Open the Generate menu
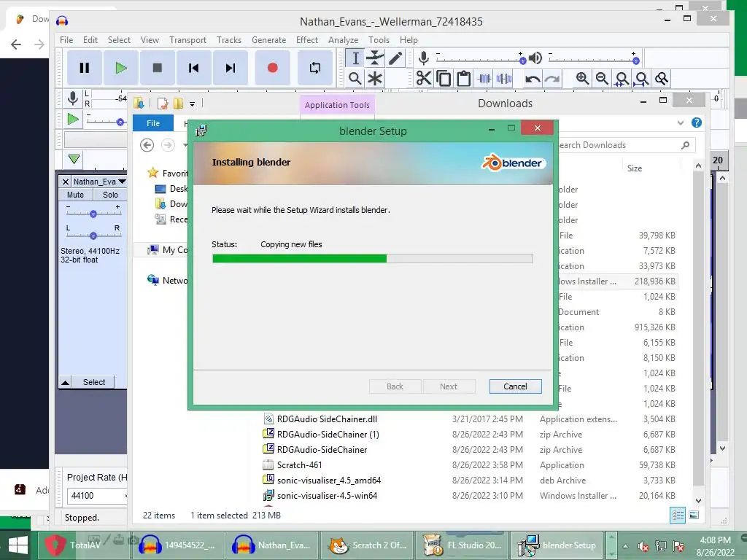 coord(268,40)
